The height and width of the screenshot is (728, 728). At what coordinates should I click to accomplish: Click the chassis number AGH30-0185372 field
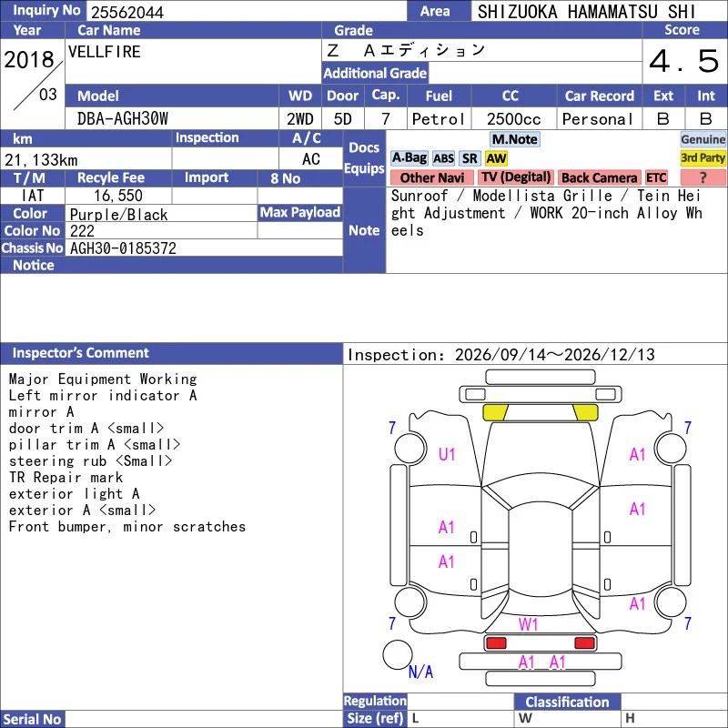(x=204, y=248)
